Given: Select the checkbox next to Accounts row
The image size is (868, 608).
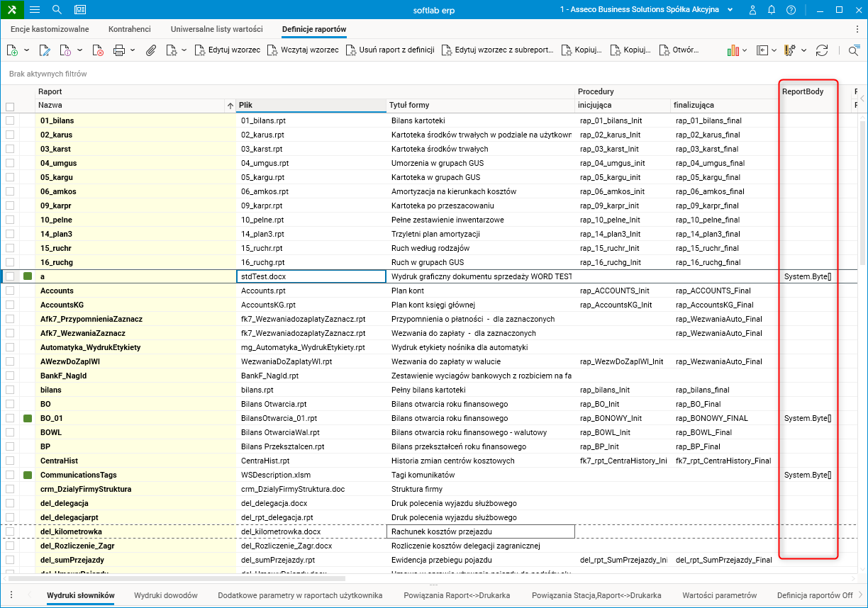Looking at the screenshot, I should 10,291.
